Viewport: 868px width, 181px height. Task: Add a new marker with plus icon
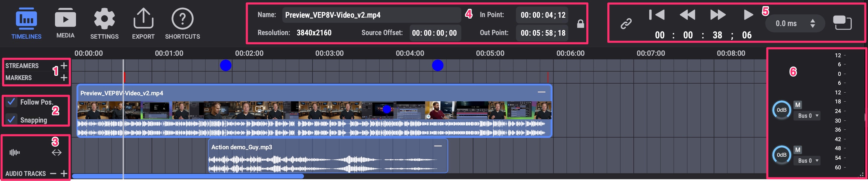click(x=64, y=78)
